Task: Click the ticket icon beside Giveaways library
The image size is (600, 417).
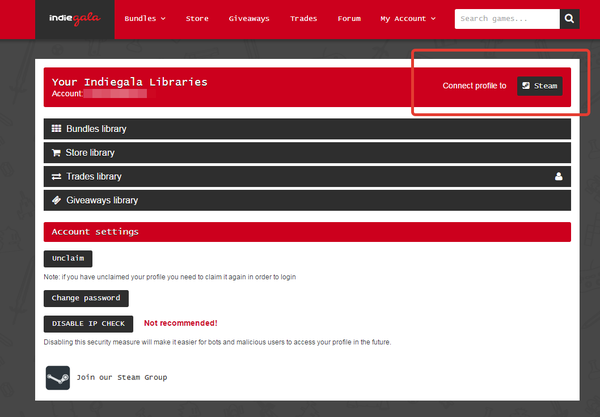Action: [x=56, y=200]
